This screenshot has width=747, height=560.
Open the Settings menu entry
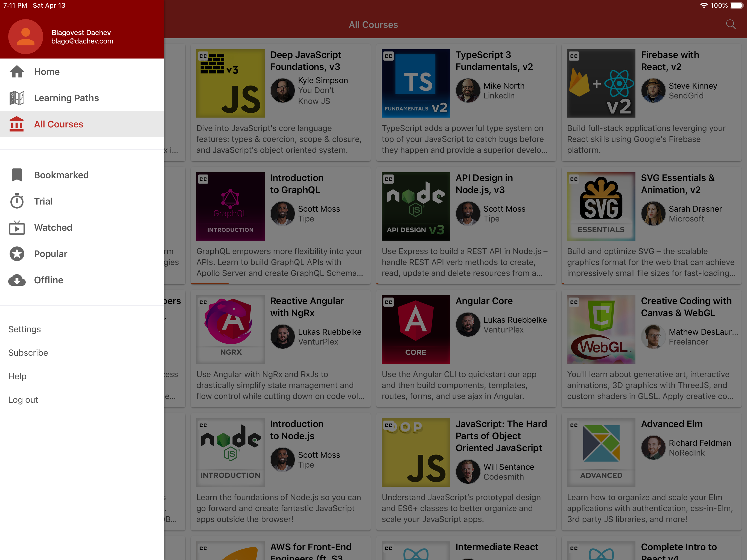pyautogui.click(x=24, y=329)
